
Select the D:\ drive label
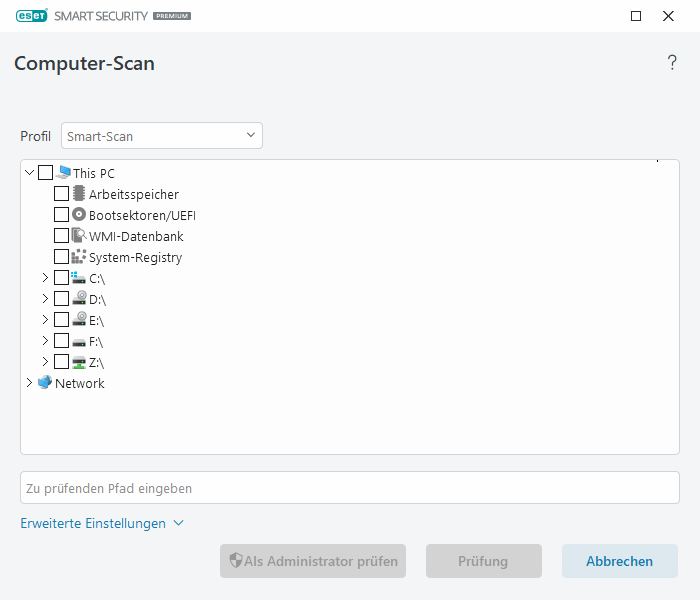click(97, 300)
